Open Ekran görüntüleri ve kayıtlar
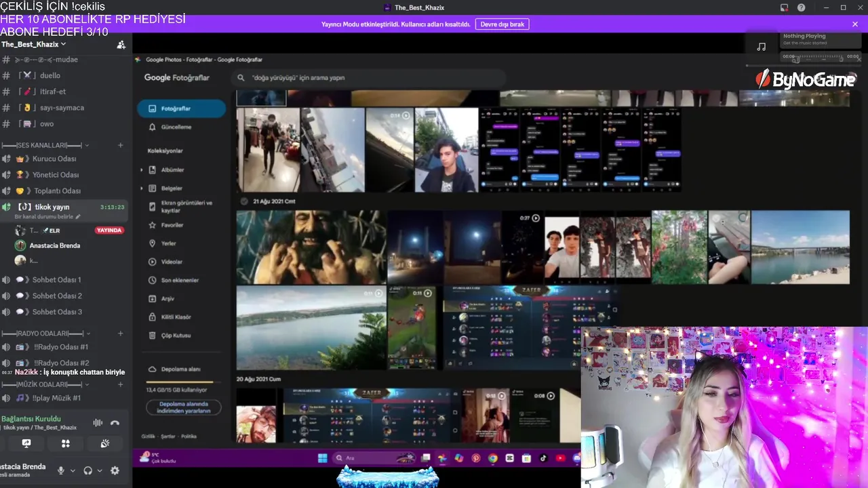This screenshot has width=868, height=488. point(181,207)
